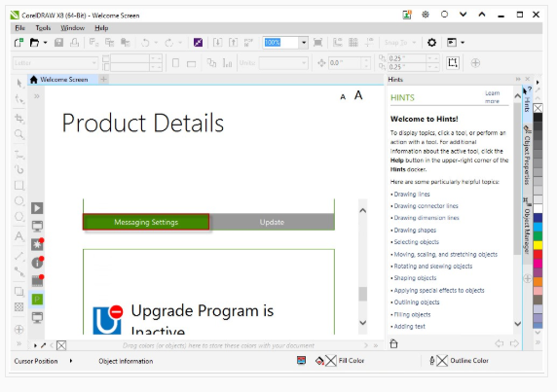Select the Transparency checkerboard tool
557x392 pixels.
(19, 306)
